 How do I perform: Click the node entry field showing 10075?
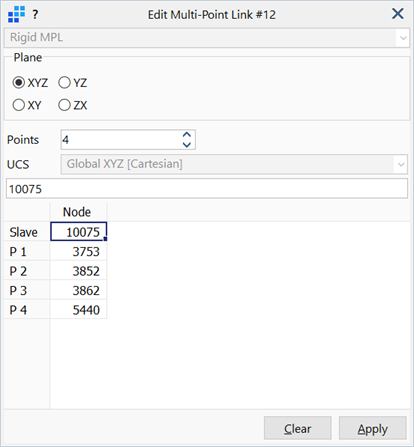point(207,189)
